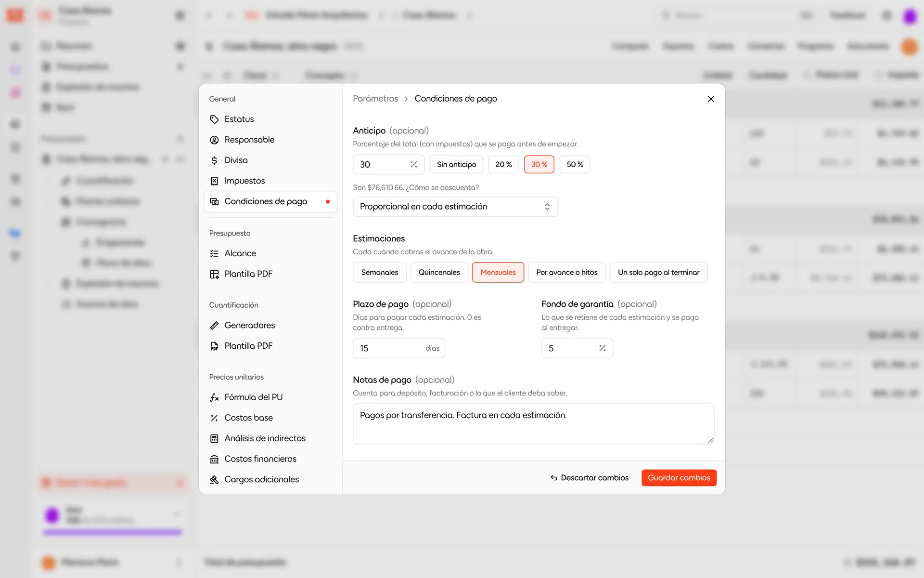Click the percent icon in Anticipo field
Viewport: 924px width, 578px height.
click(x=413, y=165)
